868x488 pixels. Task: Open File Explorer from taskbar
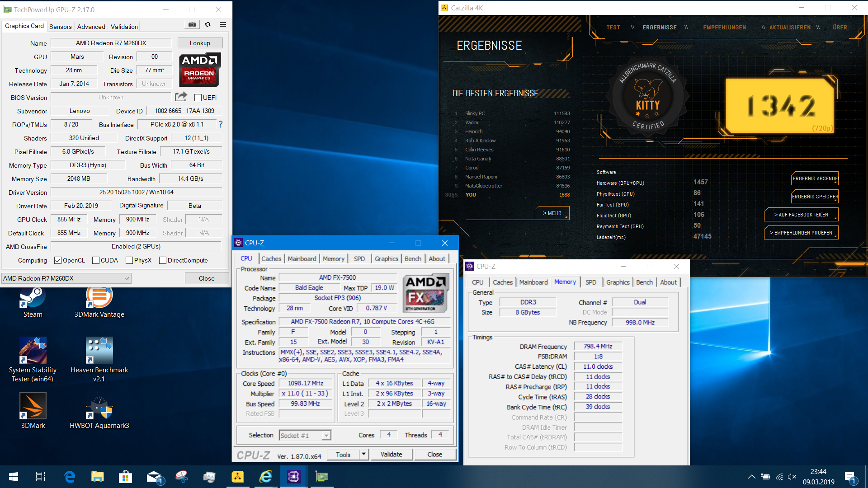coord(97,477)
